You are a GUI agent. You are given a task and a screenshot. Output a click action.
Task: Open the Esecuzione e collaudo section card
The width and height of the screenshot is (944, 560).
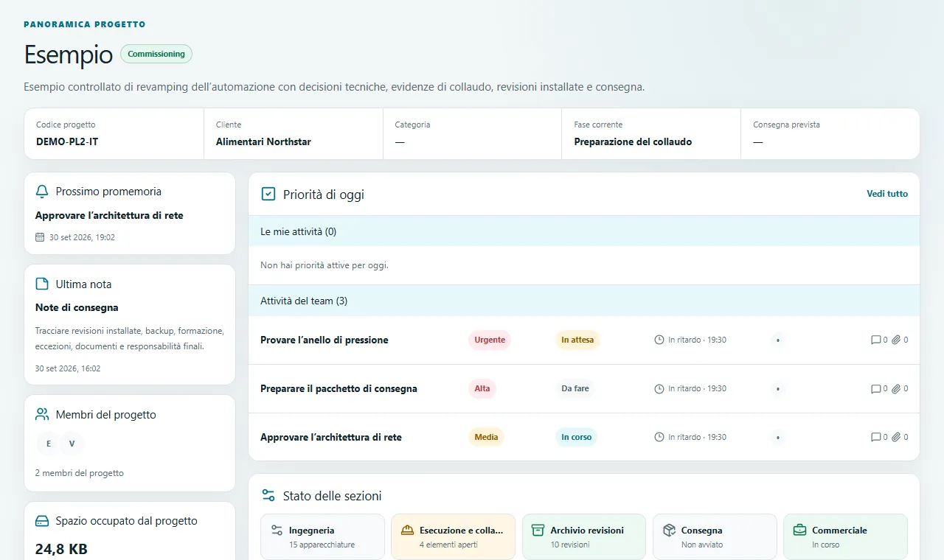pyautogui.click(x=454, y=536)
